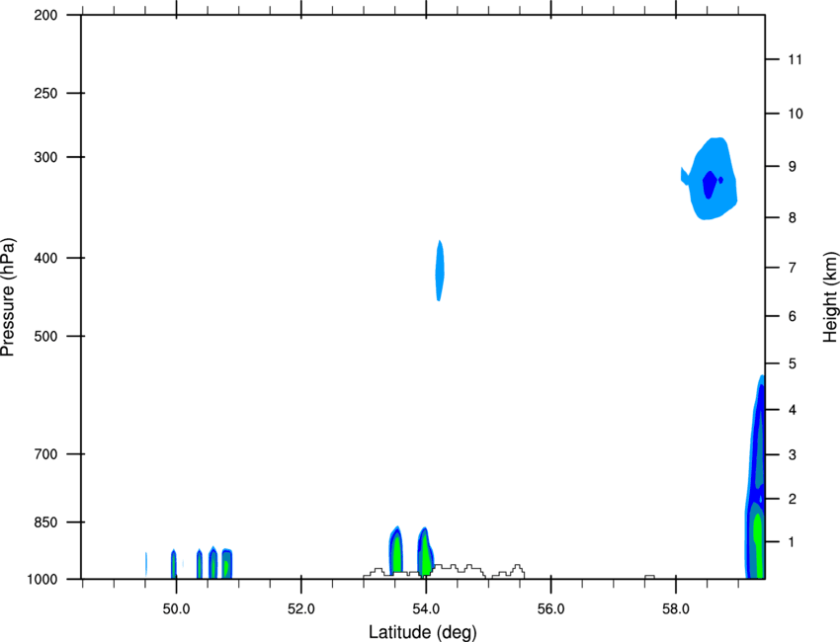Viewport: 840px width, 642px height.
Task: Click the low plume at latitude 50.0
Action: (174, 564)
